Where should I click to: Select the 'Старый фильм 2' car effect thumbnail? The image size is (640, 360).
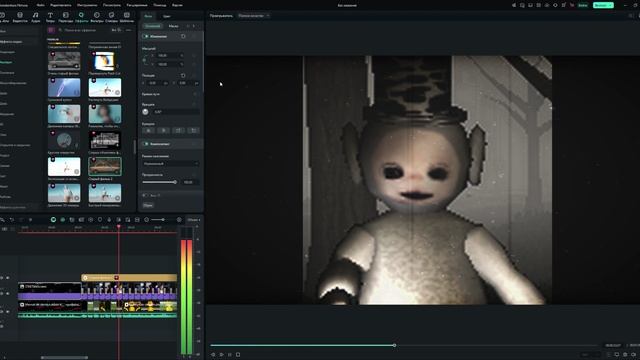pos(105,167)
